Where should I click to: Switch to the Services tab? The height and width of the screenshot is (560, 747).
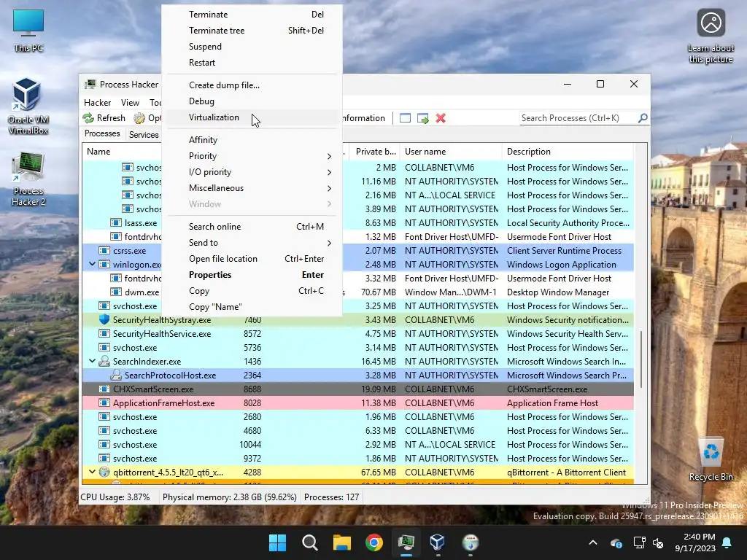point(144,135)
